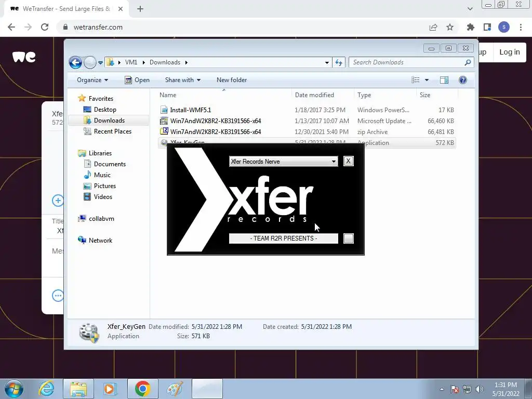This screenshot has width=532, height=399.
Task: Go back in Explorer window
Action: click(75, 62)
